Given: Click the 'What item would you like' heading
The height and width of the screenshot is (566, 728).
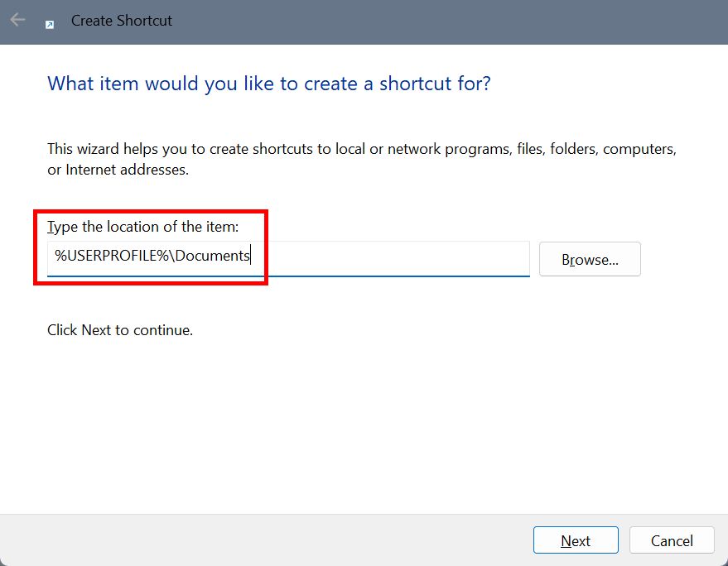Looking at the screenshot, I should pos(269,84).
